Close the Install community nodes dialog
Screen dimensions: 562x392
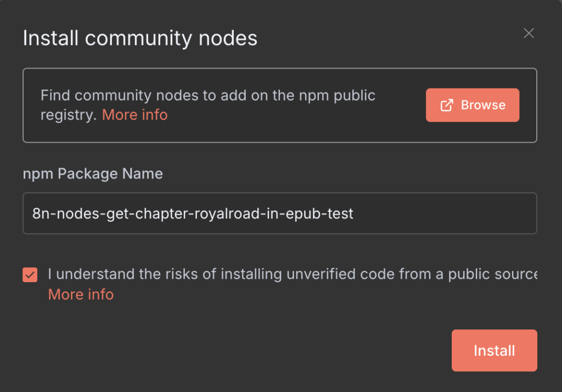coord(529,33)
